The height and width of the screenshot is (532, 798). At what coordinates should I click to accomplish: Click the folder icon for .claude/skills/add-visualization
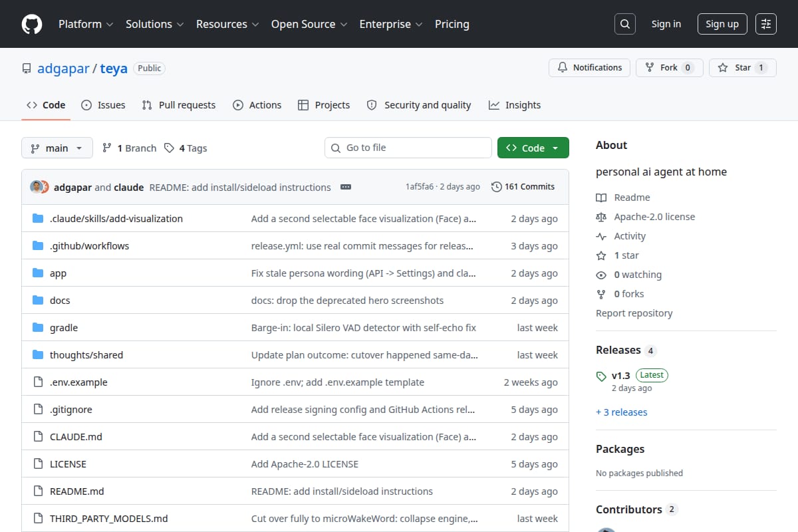pyautogui.click(x=38, y=219)
